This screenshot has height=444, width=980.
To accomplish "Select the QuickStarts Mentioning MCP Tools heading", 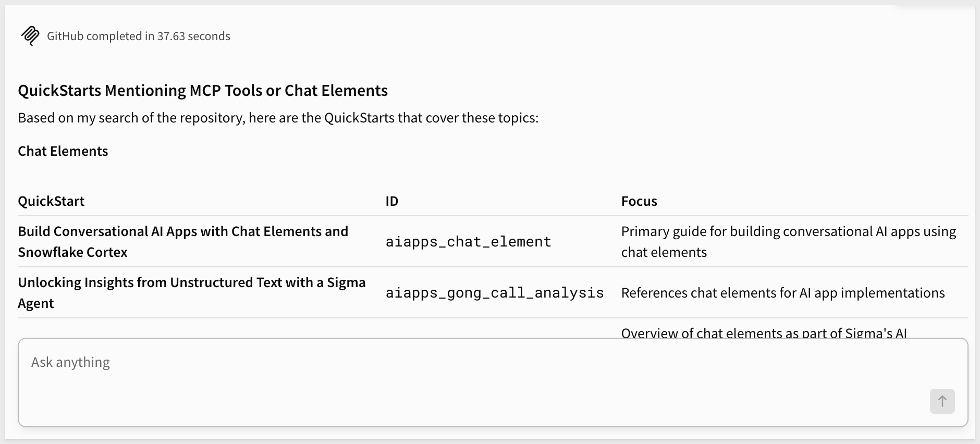I will (203, 90).
